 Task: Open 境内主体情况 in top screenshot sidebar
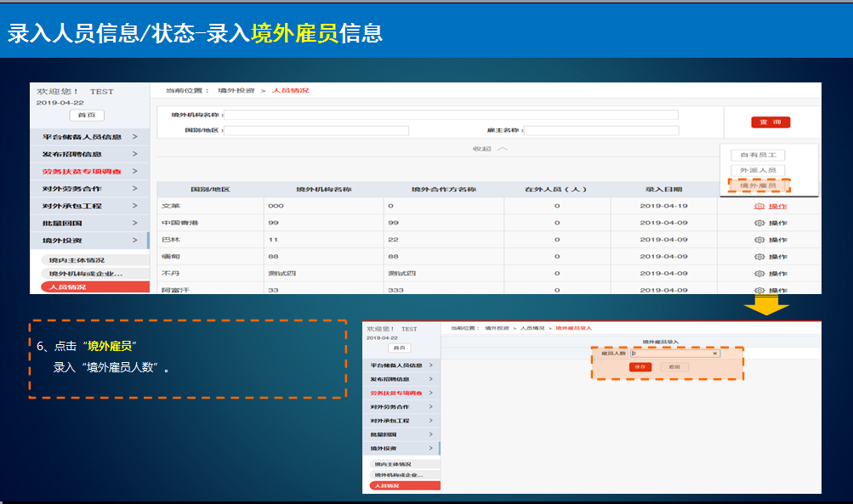pyautogui.click(x=77, y=260)
